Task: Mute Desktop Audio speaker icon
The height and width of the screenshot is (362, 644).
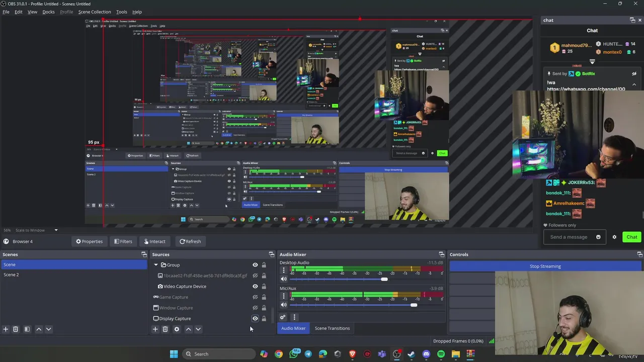Action: tap(284, 279)
